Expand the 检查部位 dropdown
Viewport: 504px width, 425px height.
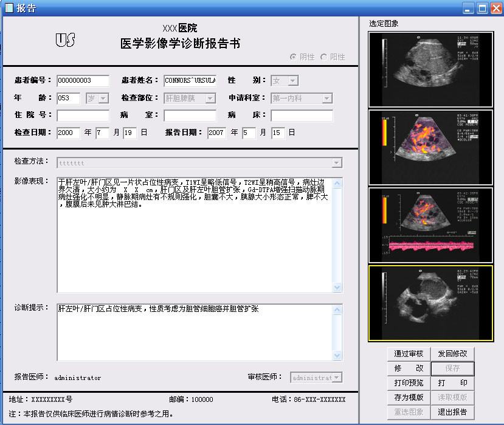[x=210, y=98]
